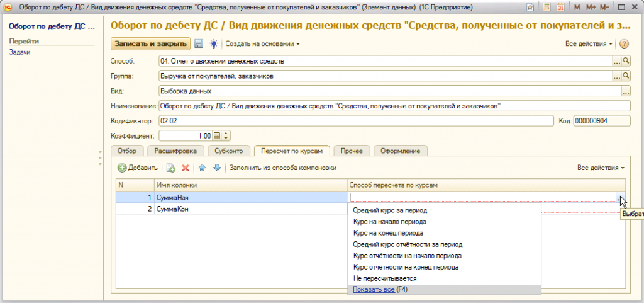Click the light bulb icon in toolbar
The height and width of the screenshot is (303, 644).
coord(213,44)
